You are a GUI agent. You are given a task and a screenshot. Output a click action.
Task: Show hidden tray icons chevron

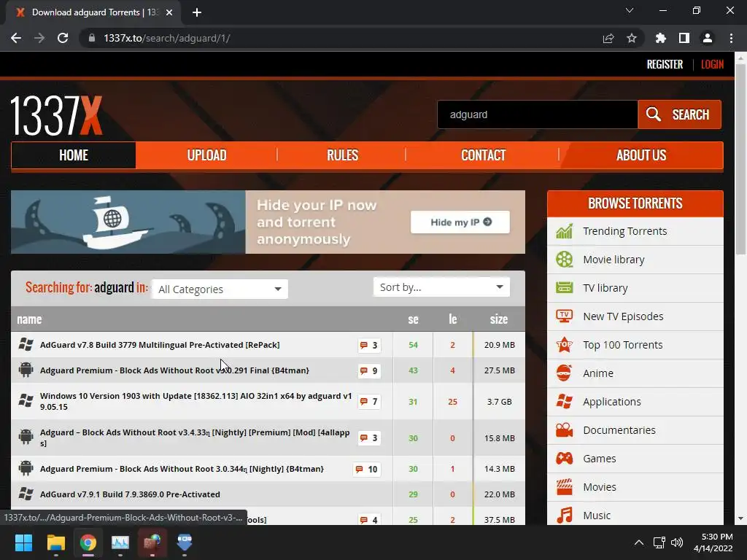tap(639, 542)
